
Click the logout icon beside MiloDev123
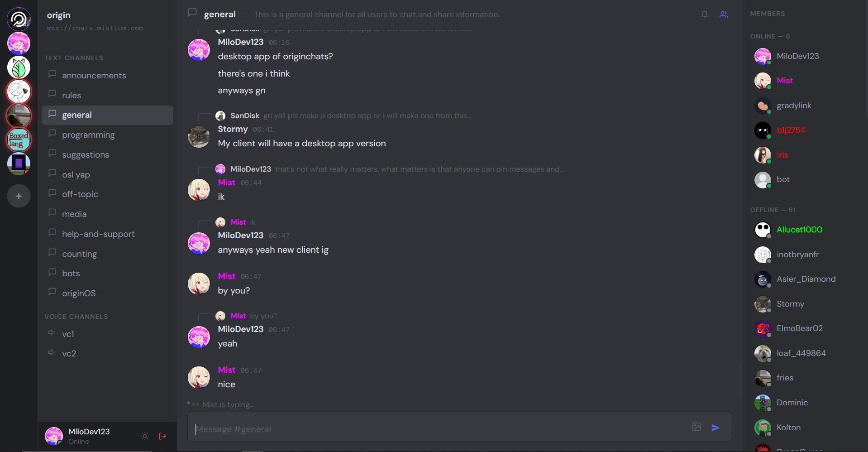(x=162, y=436)
